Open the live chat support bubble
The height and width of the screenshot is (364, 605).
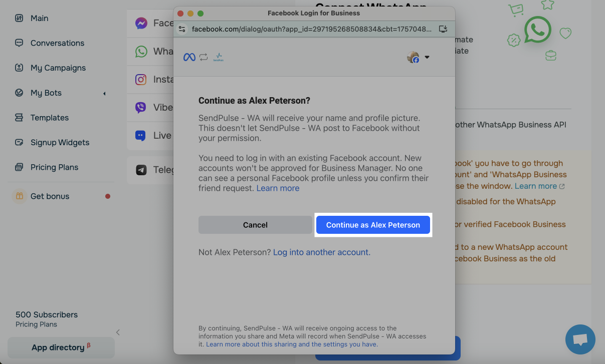coord(580,339)
